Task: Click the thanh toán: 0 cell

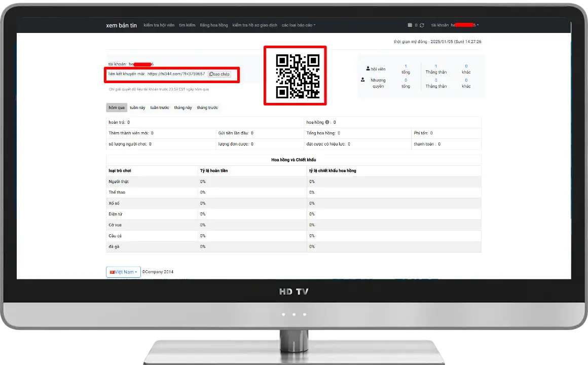Action: click(446, 144)
